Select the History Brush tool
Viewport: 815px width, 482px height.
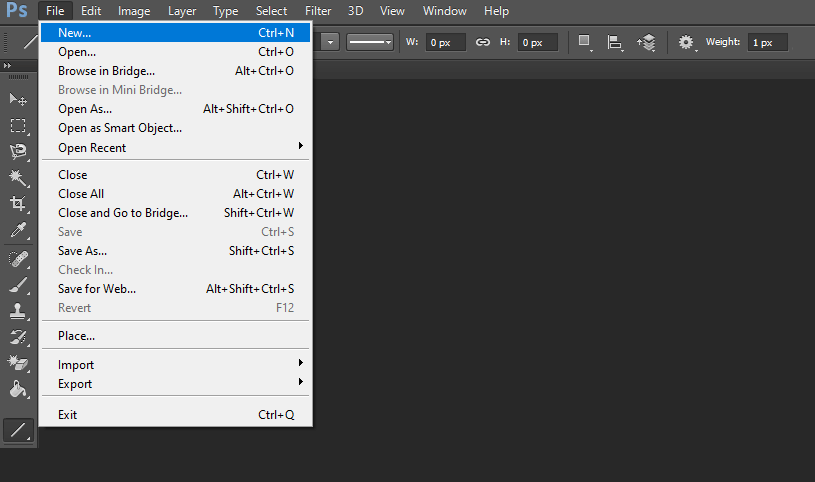18,337
